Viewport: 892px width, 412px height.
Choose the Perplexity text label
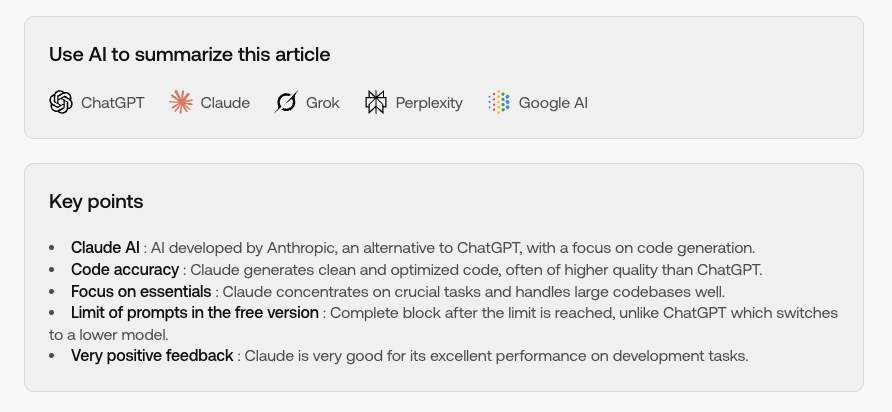point(429,104)
